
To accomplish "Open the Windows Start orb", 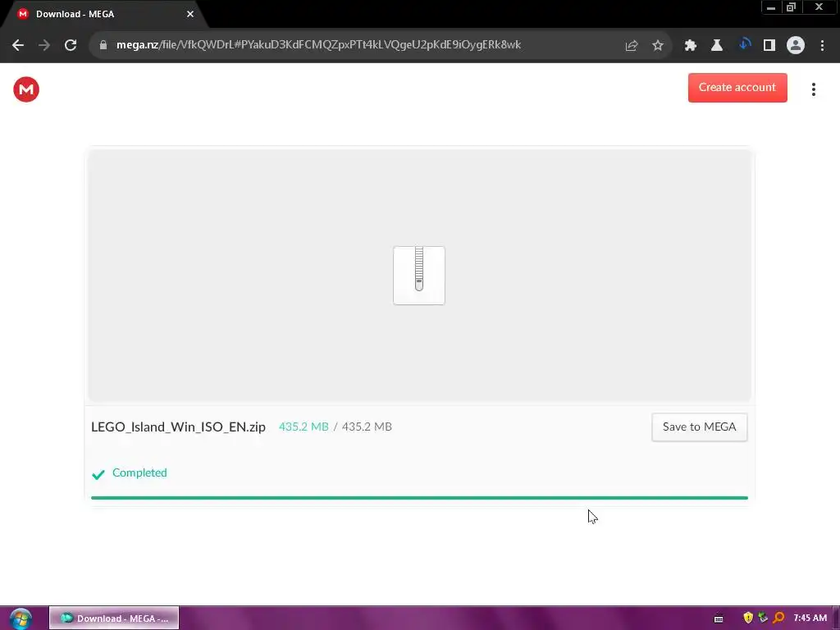I will tap(21, 619).
